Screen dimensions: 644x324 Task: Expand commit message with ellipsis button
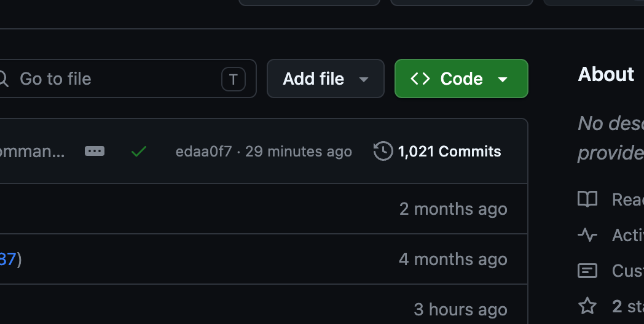coord(95,151)
